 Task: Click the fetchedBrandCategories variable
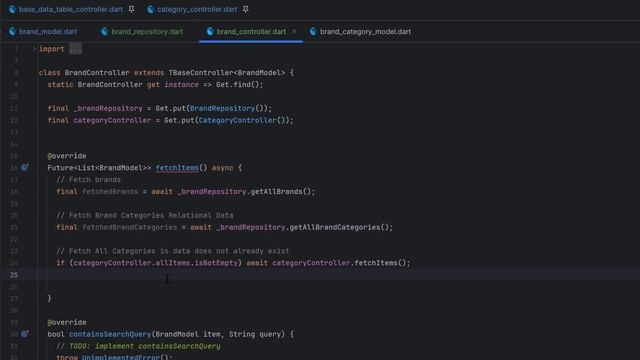(130, 227)
